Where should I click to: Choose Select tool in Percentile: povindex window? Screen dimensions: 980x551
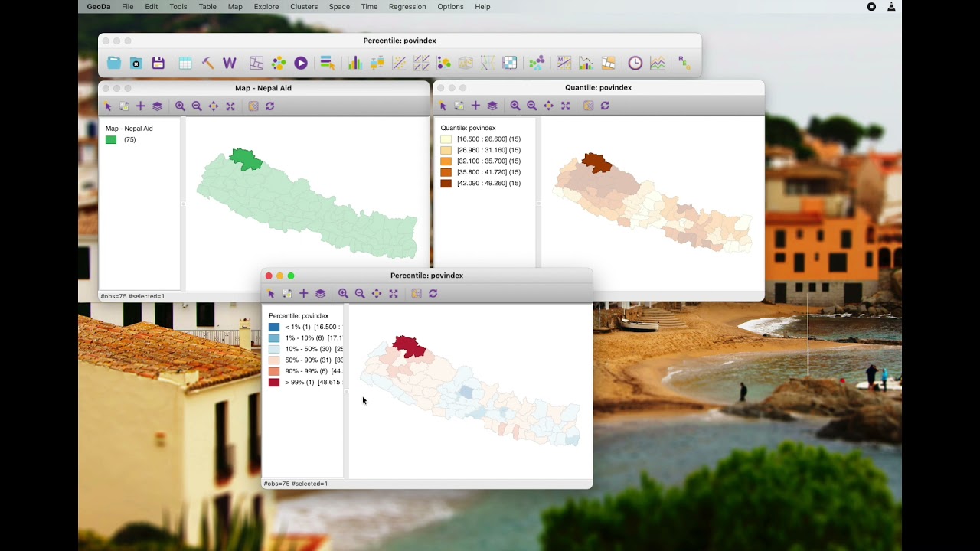271,294
